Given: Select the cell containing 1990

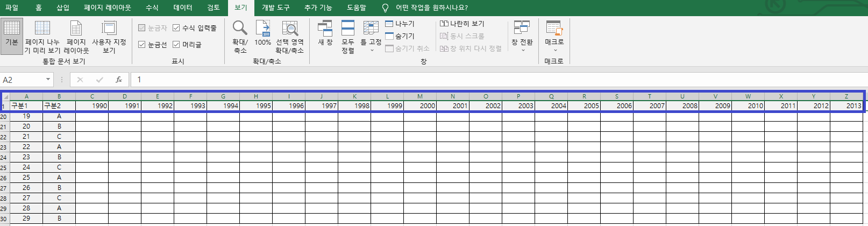Looking at the screenshot, I should pyautogui.click(x=92, y=106).
